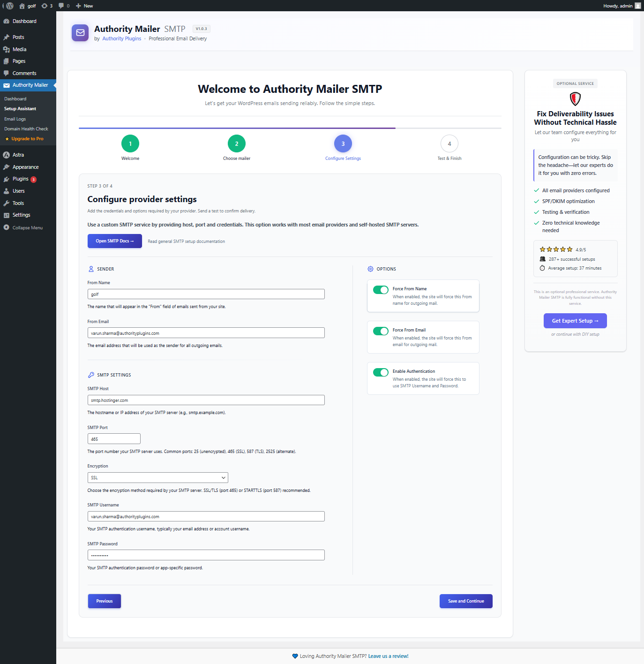
Task: Click the Sender person icon
Action: pos(91,269)
